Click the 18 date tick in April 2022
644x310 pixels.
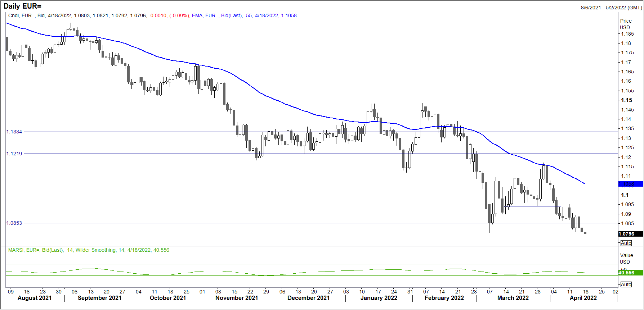(586, 292)
